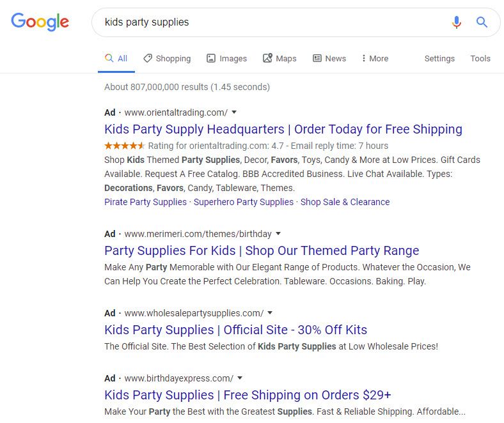Expand the wholesalepartysupplies.com ad dropdown arrow

click(x=270, y=313)
